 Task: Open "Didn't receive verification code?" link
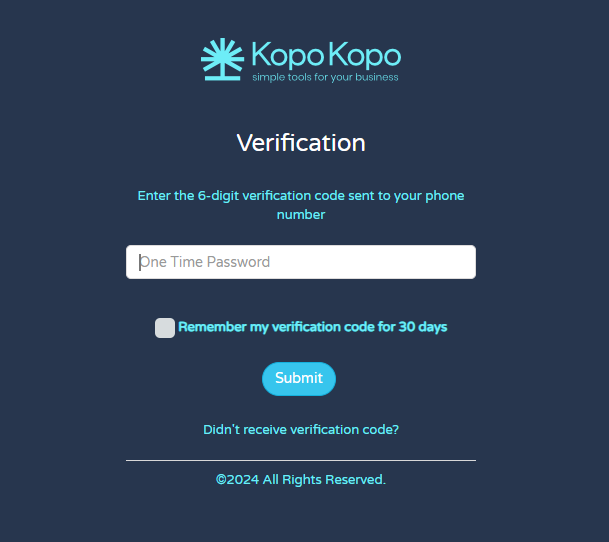(301, 429)
